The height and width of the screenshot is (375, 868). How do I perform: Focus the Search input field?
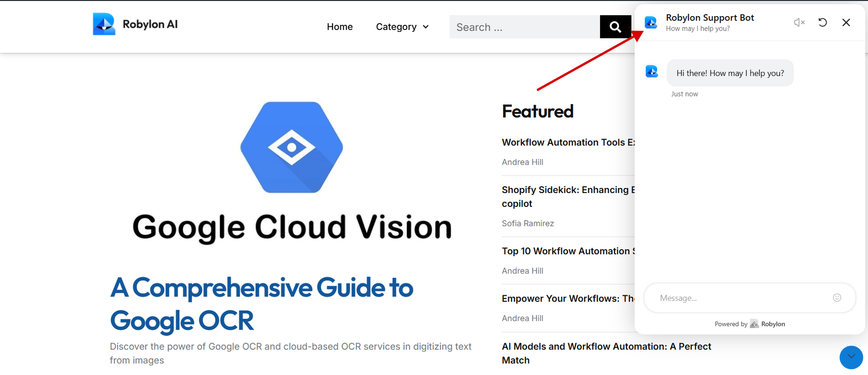tap(524, 27)
